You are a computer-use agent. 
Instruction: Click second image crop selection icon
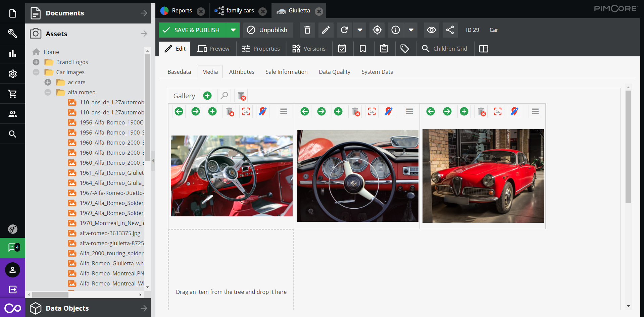[372, 111]
